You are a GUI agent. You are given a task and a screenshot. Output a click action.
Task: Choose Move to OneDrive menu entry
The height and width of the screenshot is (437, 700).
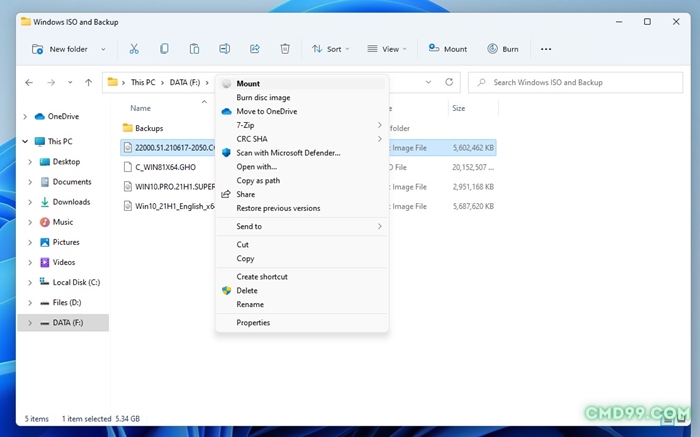pos(302,111)
